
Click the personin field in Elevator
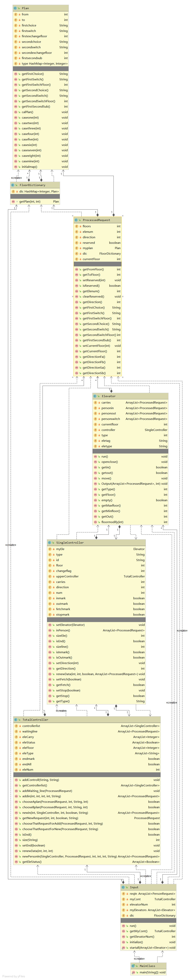[x=130, y=408]
